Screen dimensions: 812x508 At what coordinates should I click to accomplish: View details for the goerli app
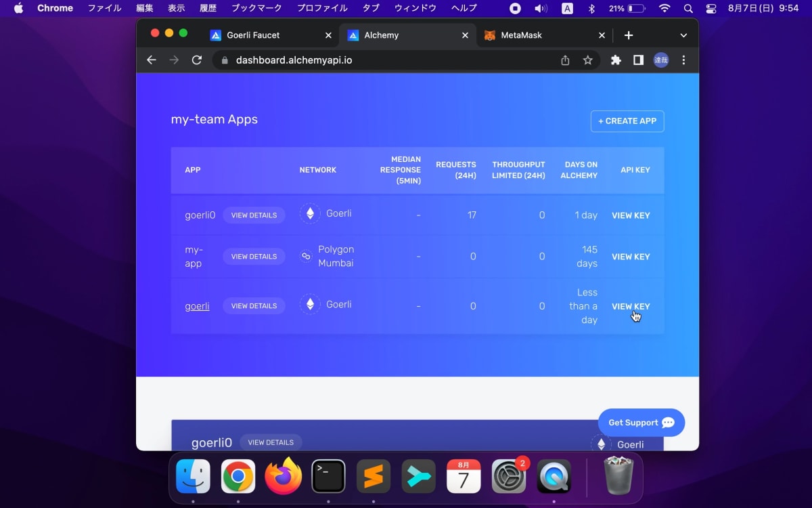(254, 306)
